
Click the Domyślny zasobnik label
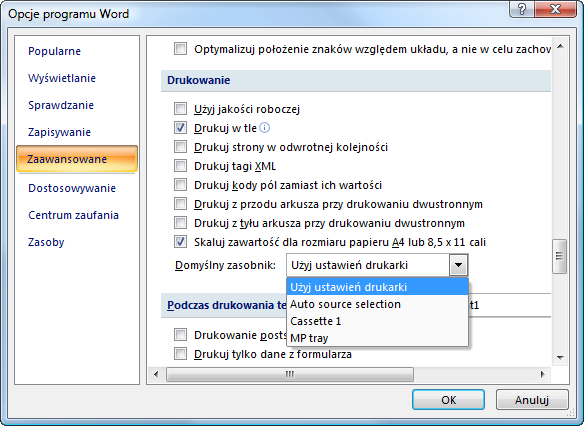225,265
